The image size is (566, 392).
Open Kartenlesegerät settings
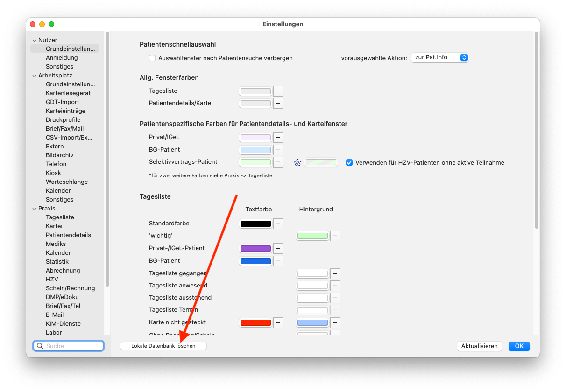coord(68,93)
